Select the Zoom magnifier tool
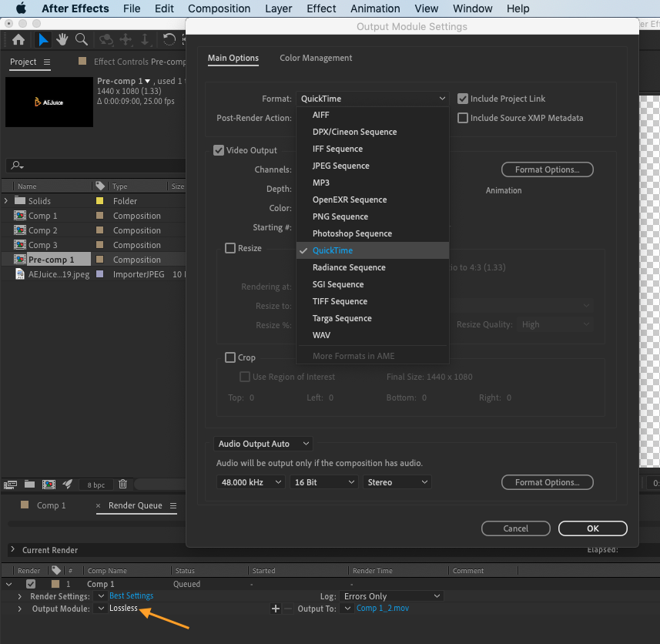Screen dimensions: 660x644 (81, 39)
